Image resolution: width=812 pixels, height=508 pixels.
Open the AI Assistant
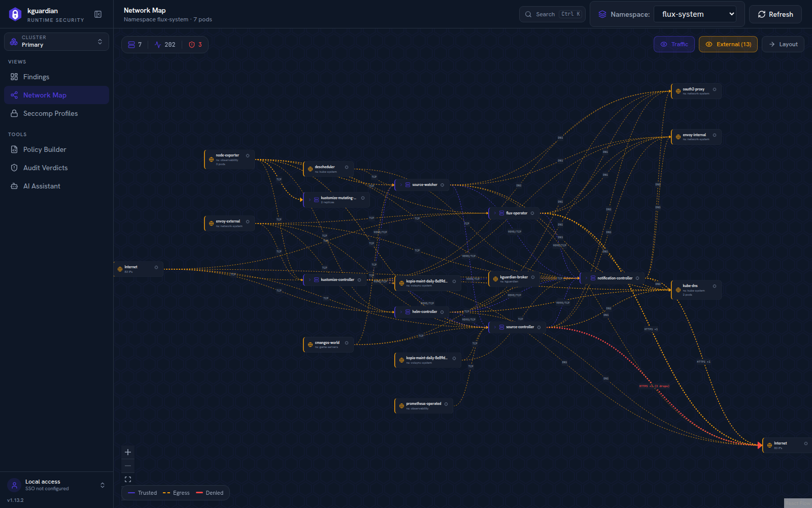pos(56,186)
